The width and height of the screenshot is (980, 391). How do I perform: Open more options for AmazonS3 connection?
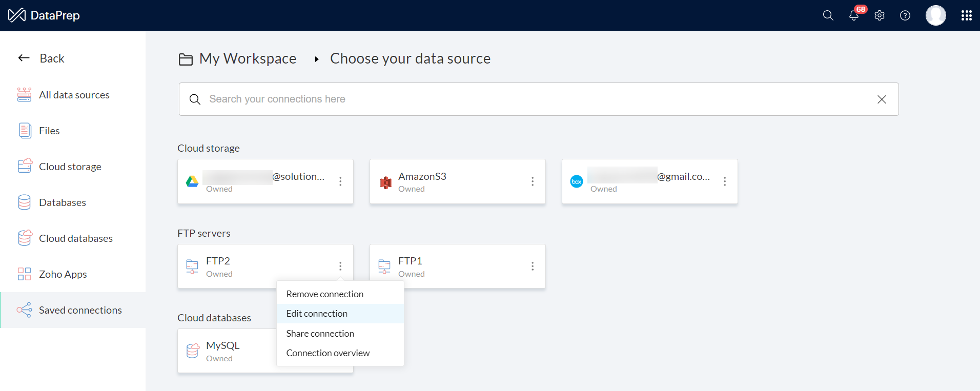533,181
